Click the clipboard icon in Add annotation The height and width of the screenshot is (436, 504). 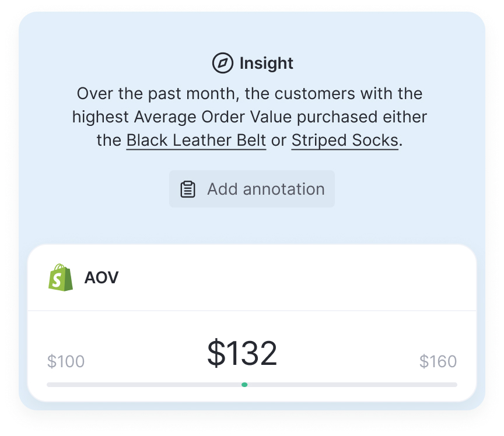click(x=188, y=189)
